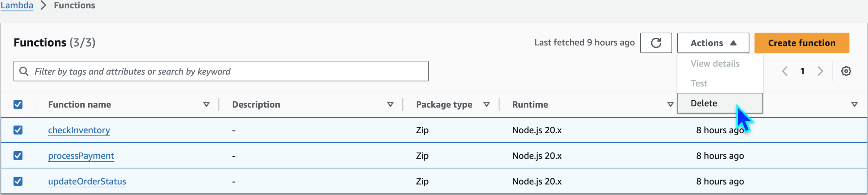This screenshot has height=195, width=868.
Task: Open the table preferences gear icon
Action: pyautogui.click(x=846, y=71)
